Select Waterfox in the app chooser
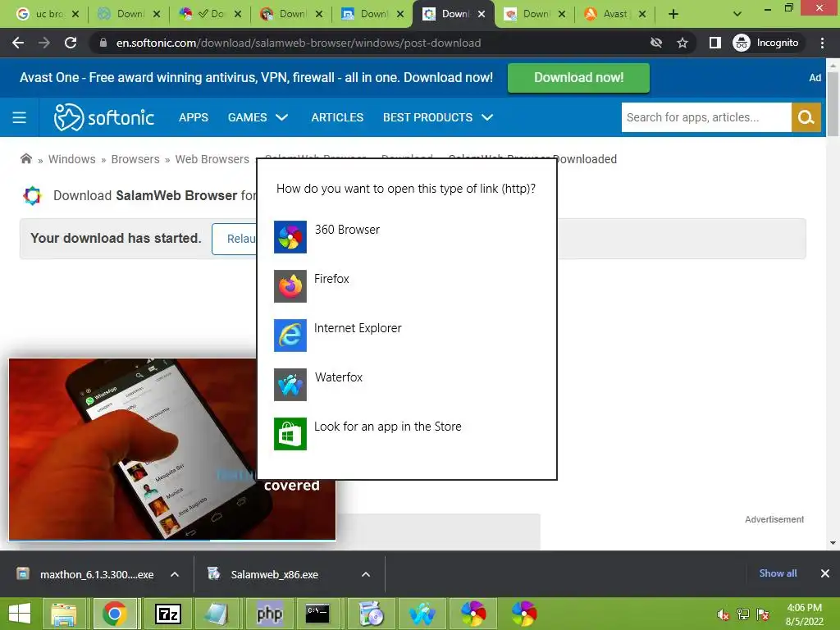Image resolution: width=840 pixels, height=630 pixels. pos(406,384)
